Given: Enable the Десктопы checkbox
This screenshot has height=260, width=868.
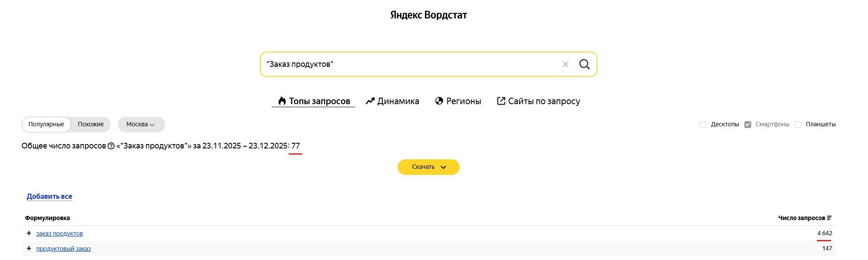Looking at the screenshot, I should (703, 125).
